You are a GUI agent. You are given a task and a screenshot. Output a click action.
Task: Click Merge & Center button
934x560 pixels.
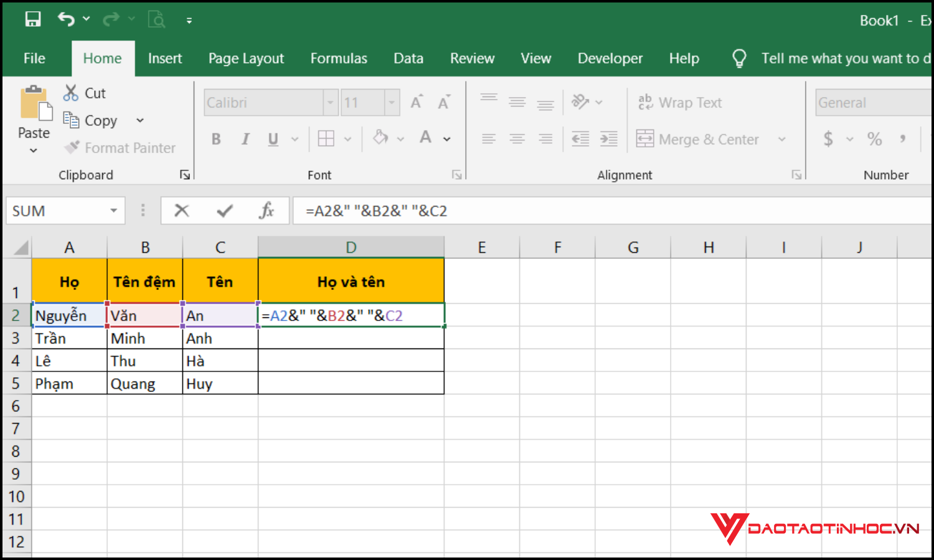click(698, 139)
